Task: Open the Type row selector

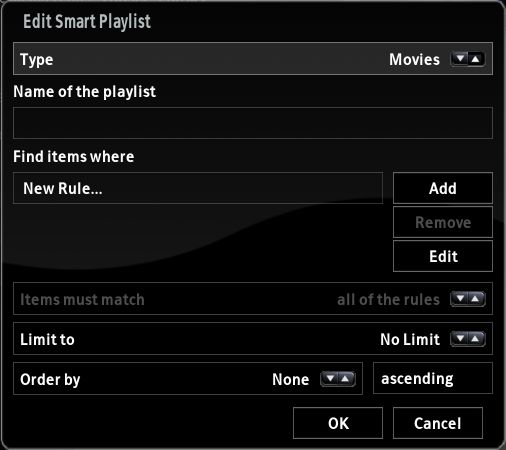Action: [253, 59]
